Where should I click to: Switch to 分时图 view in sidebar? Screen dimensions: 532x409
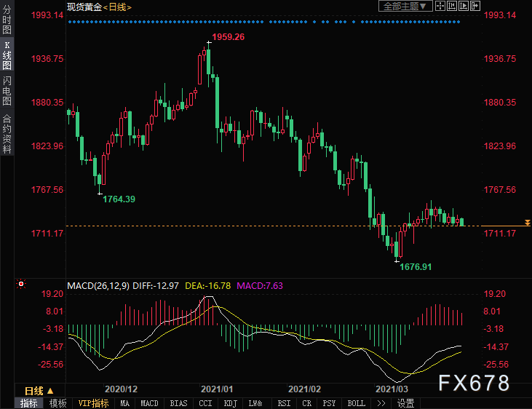coord(7,20)
